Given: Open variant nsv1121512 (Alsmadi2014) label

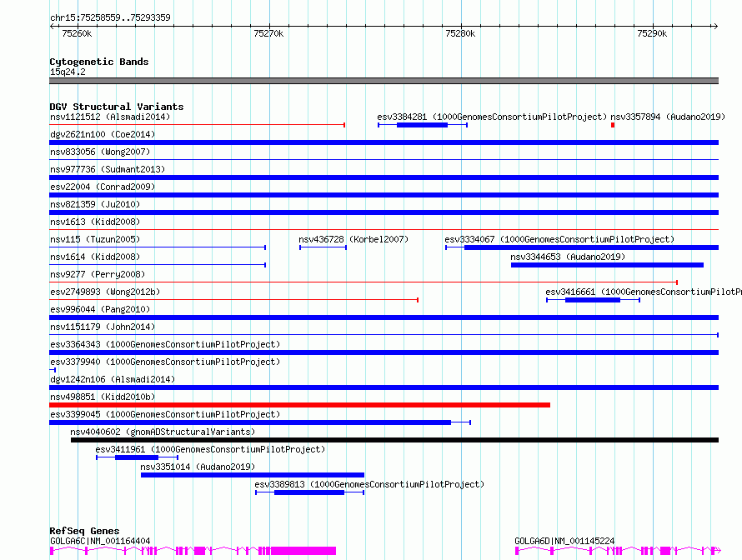Looking at the screenshot, I should [110, 117].
